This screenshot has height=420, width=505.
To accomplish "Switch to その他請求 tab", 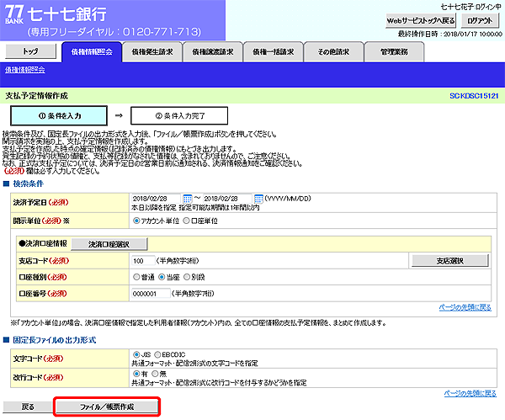I will pyautogui.click(x=333, y=52).
